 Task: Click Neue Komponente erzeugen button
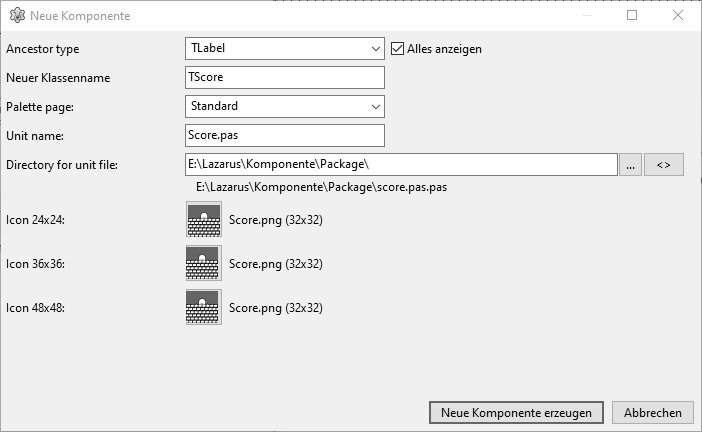click(516, 412)
